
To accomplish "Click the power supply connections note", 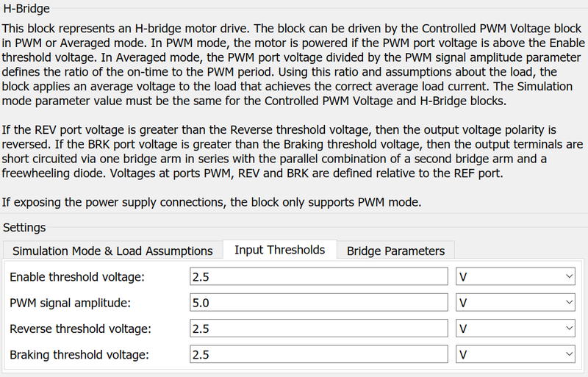I will [212, 201].
